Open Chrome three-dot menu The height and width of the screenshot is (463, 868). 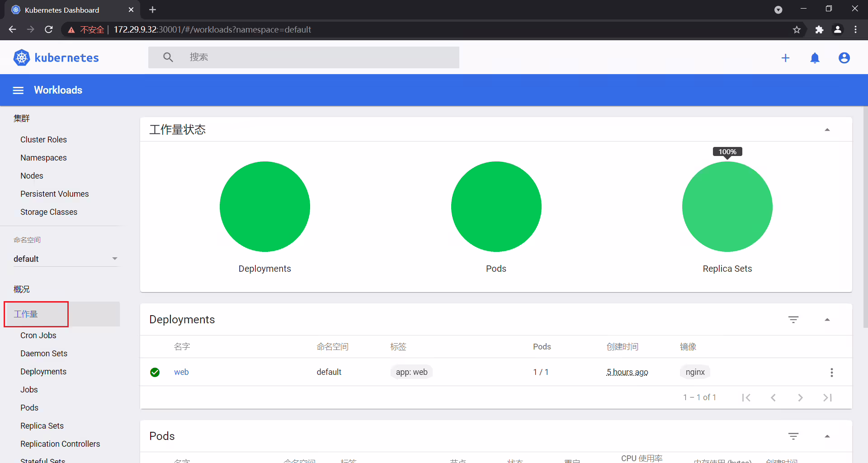pyautogui.click(x=855, y=29)
